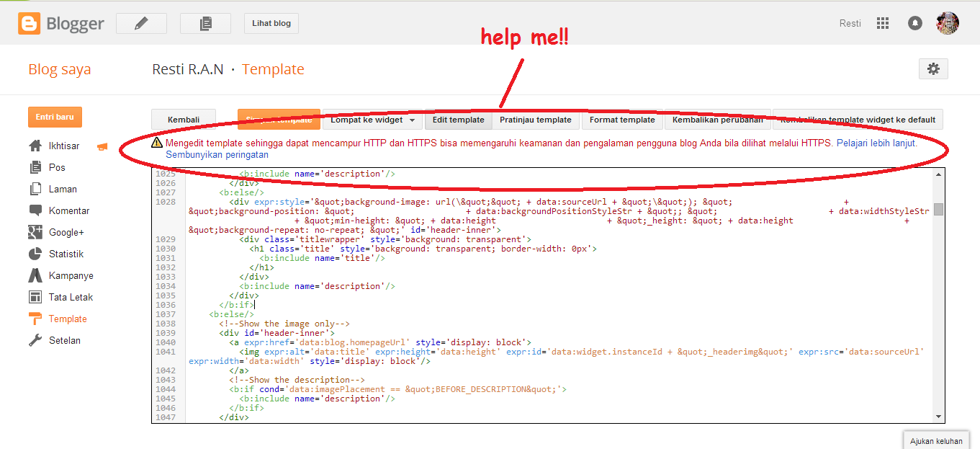Click the Setelan wrench icon

(x=35, y=340)
